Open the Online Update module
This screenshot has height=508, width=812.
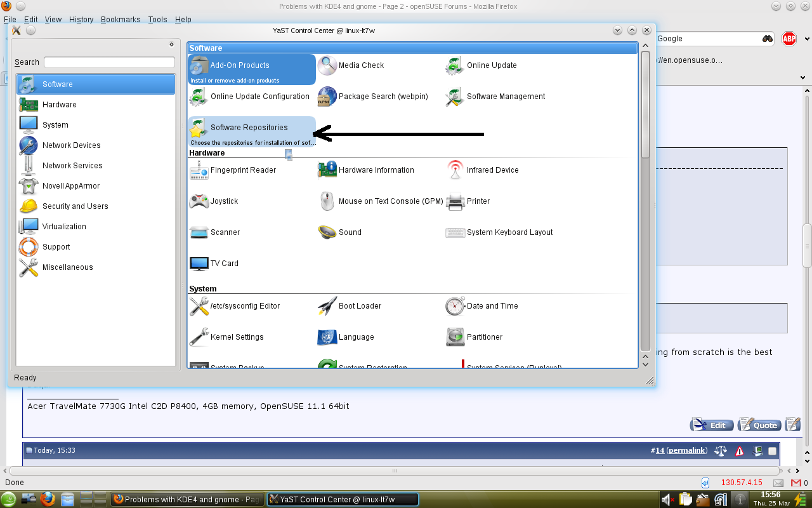481,65
